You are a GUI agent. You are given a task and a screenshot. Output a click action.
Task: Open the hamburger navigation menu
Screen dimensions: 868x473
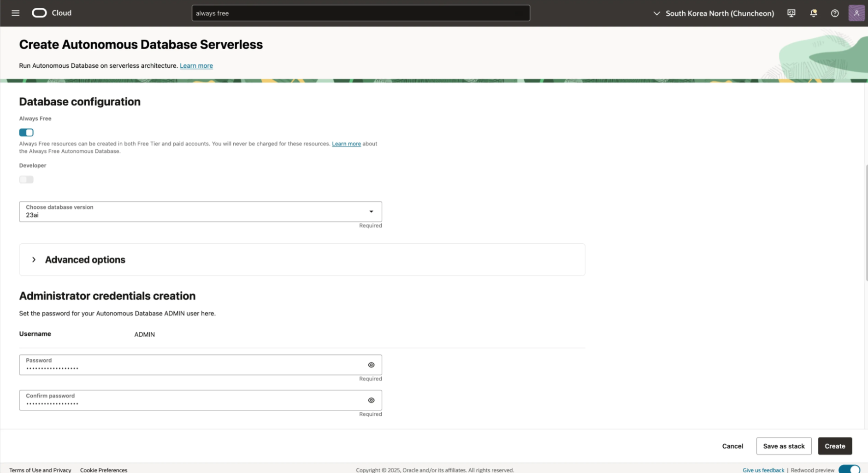point(15,13)
